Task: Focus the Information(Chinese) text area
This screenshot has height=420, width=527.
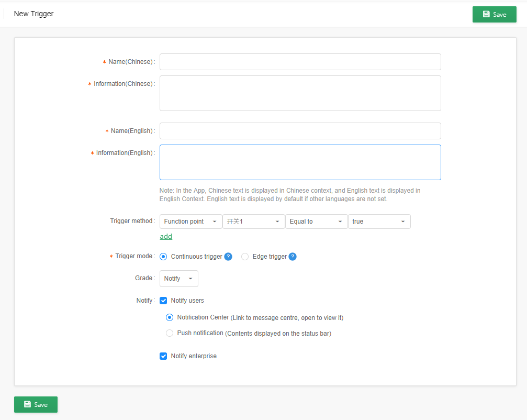Action: tap(300, 93)
